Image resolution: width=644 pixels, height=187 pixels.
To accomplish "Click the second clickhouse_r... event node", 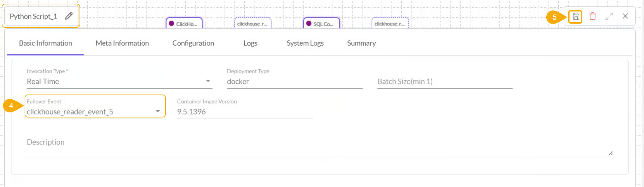I will (x=390, y=24).
